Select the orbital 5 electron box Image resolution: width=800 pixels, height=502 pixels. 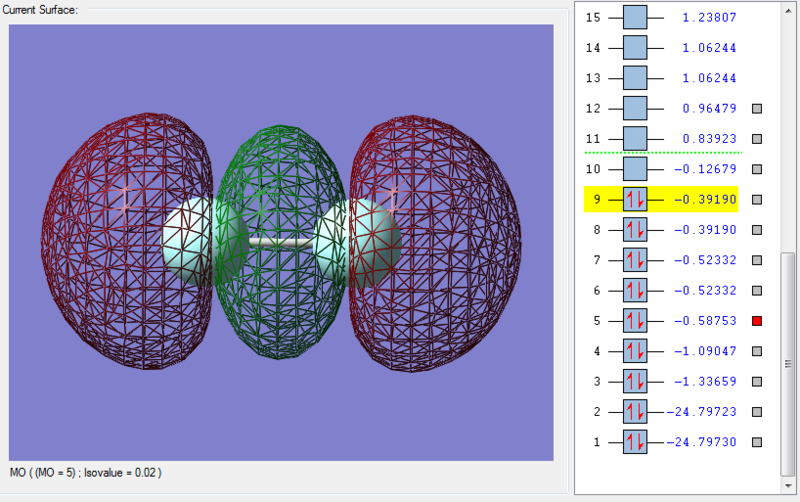(635, 321)
